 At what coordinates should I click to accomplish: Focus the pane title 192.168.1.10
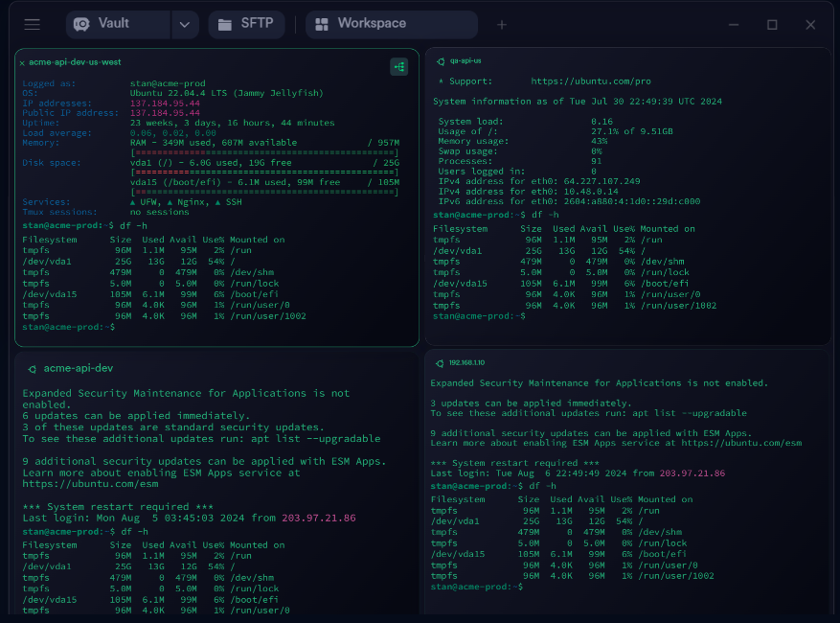pyautogui.click(x=466, y=363)
